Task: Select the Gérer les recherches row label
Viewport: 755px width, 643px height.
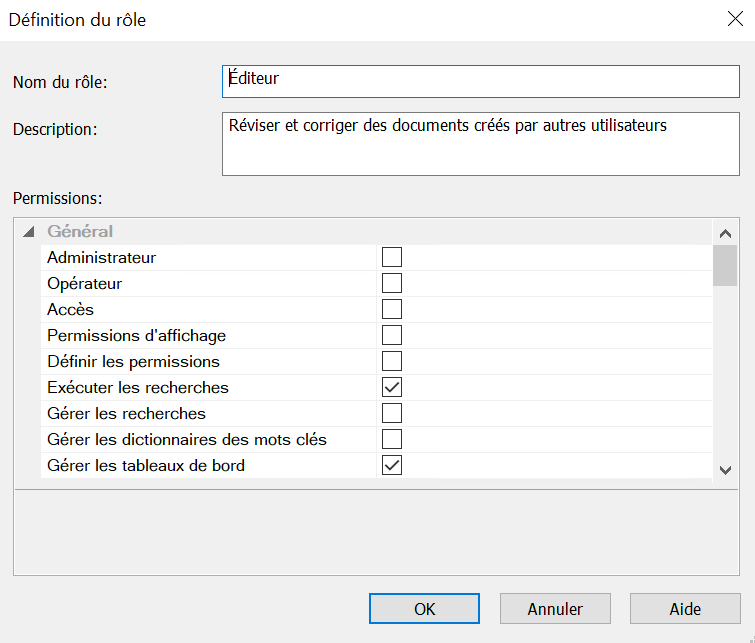Action: [127, 414]
